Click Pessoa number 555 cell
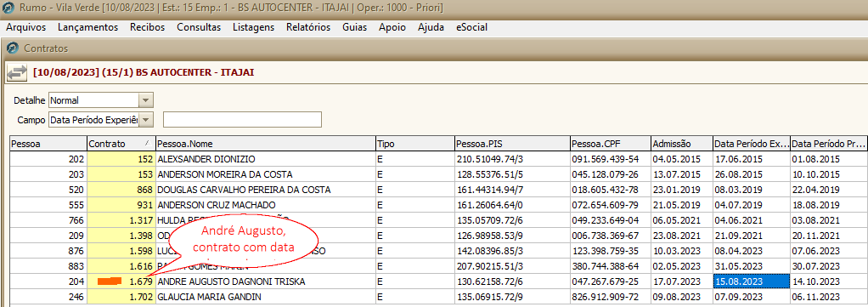This screenshot has height=307, width=868. [x=48, y=205]
